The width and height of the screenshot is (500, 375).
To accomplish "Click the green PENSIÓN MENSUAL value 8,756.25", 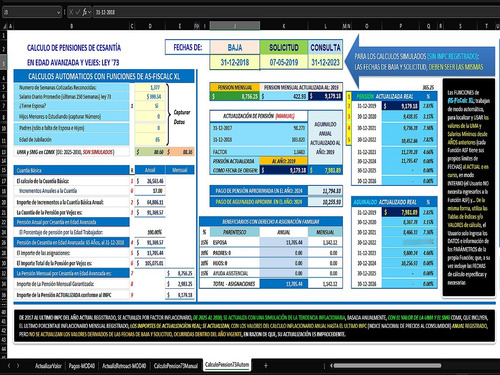I will 235,96.
